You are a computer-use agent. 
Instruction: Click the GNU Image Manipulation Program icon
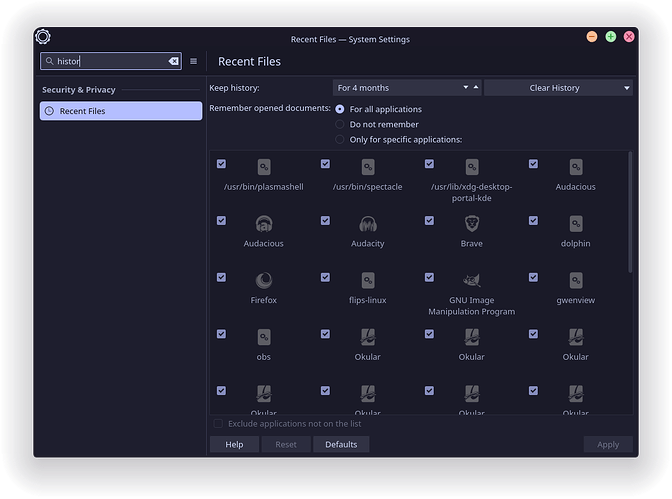click(x=471, y=280)
